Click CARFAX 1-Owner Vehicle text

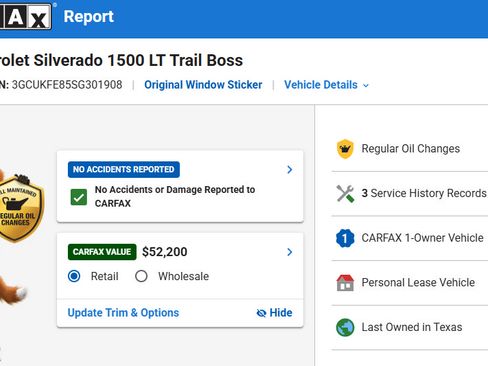(422, 238)
